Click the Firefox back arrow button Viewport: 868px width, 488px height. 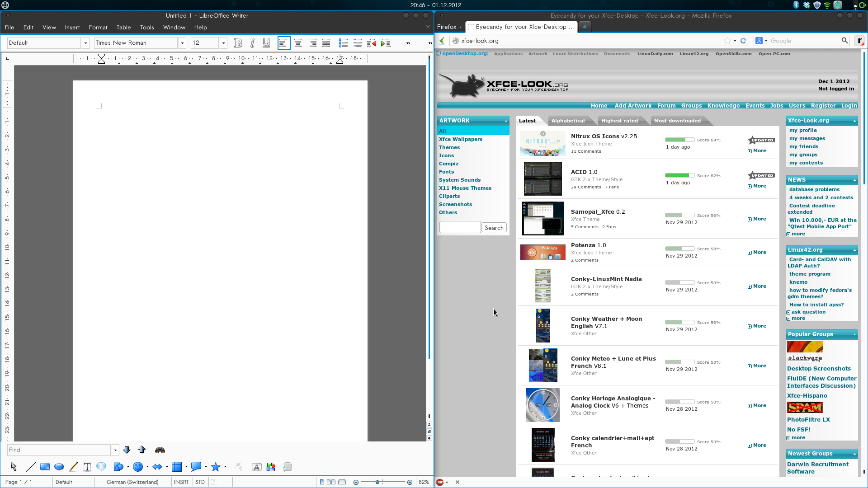click(x=442, y=41)
